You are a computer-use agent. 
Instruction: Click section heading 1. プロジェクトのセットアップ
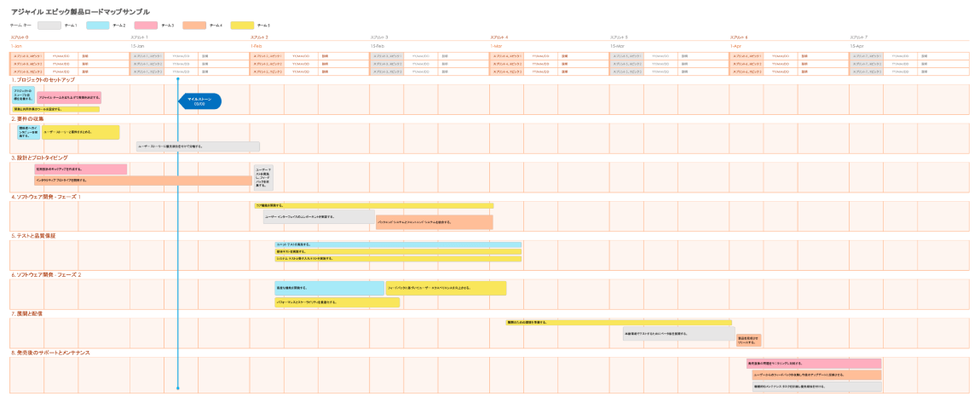point(43,79)
